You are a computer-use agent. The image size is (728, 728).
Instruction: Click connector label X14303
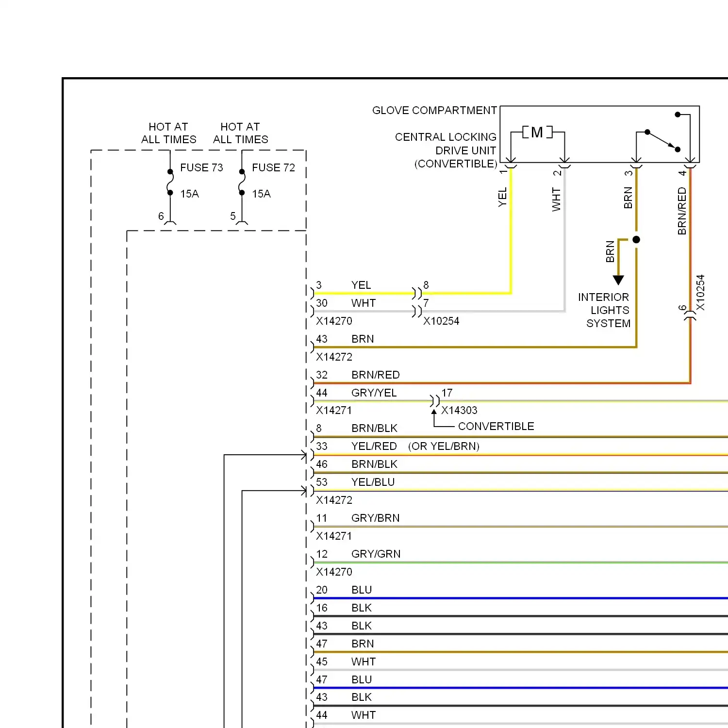pos(459,410)
